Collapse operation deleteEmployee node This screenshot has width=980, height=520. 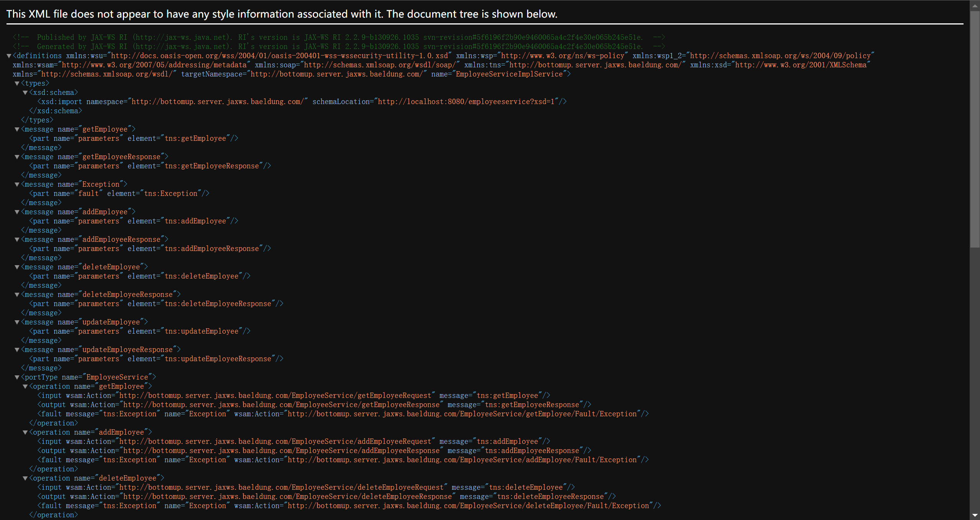[x=25, y=478]
